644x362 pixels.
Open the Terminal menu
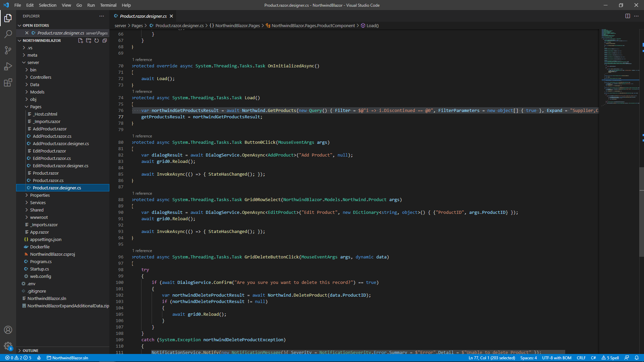click(x=108, y=5)
